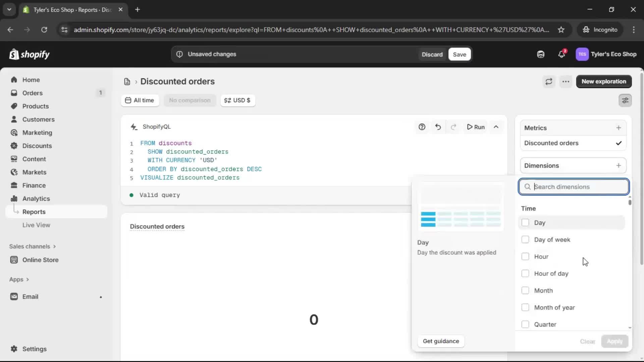Collapse the ShopifyQL editor chevron
Image resolution: width=644 pixels, height=362 pixels.
(496, 127)
